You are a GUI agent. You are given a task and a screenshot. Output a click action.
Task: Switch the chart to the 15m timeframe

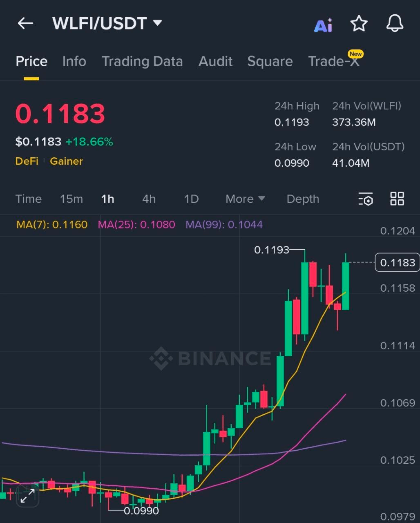coord(71,199)
